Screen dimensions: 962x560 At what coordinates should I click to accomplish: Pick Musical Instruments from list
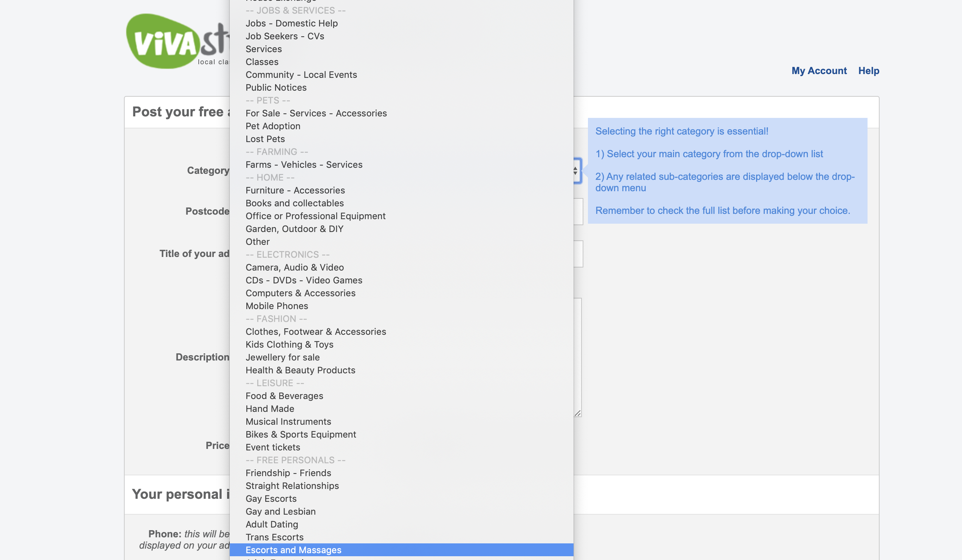click(288, 422)
